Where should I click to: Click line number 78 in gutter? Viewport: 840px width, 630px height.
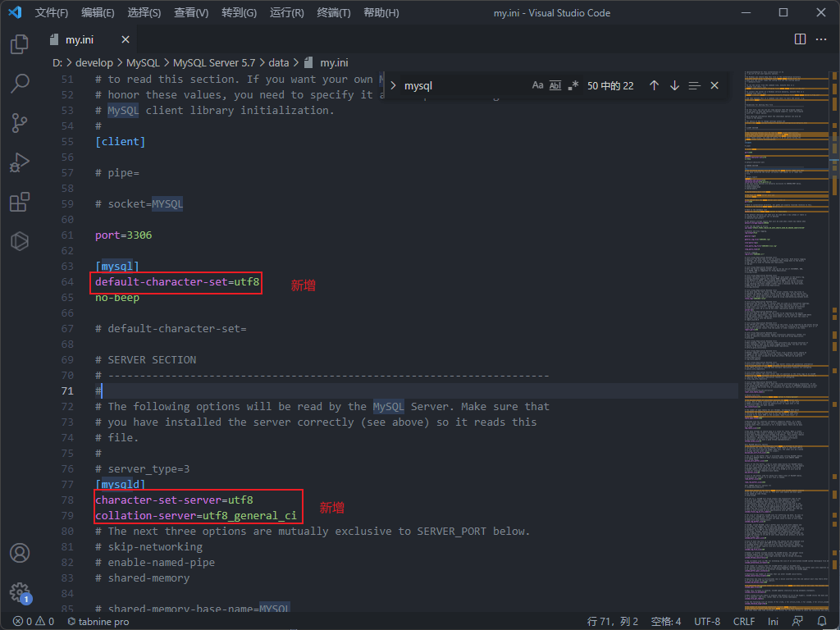click(x=67, y=500)
